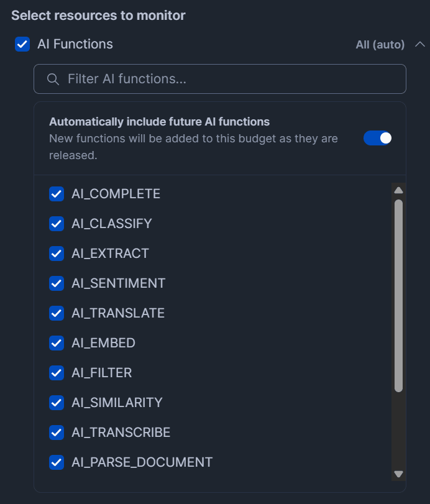
Task: Click the search magnifier icon
Action: 53,79
